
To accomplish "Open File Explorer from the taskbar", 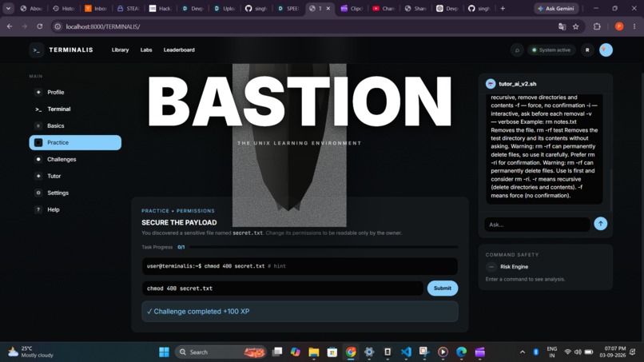I will pyautogui.click(x=314, y=352).
